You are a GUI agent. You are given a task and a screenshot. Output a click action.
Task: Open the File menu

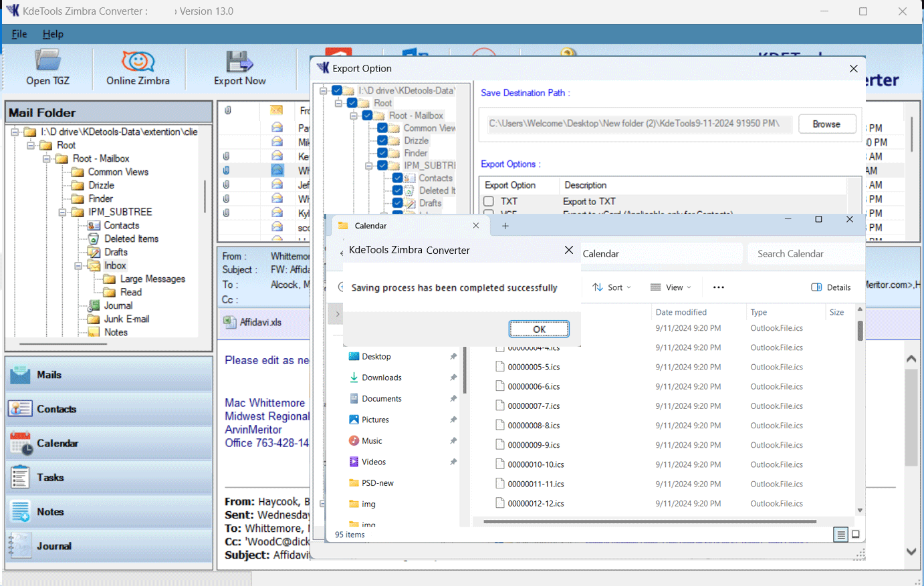point(19,34)
